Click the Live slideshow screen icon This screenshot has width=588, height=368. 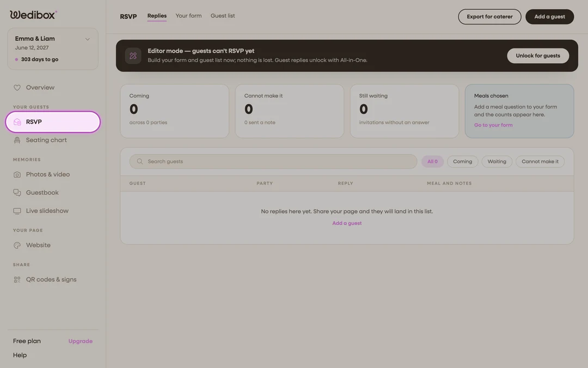(17, 211)
